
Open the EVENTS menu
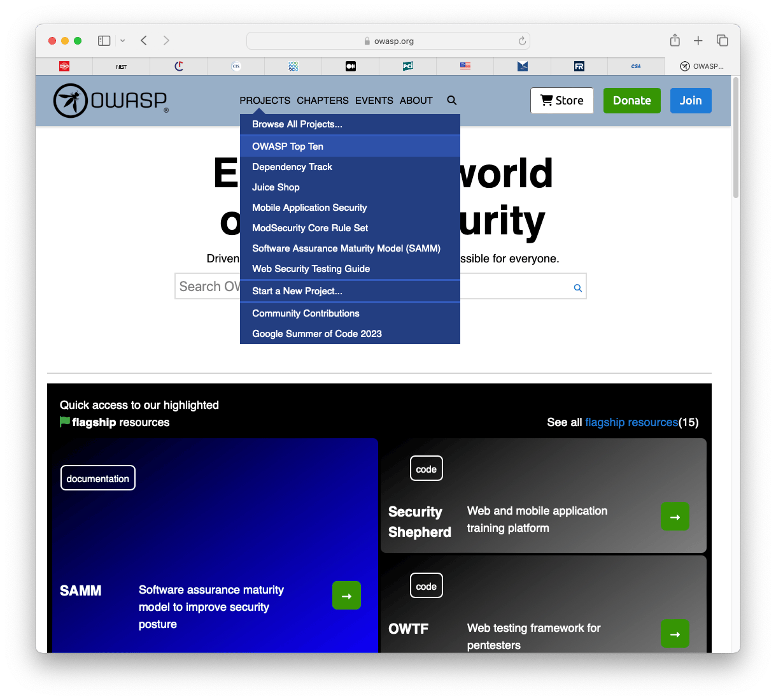(374, 101)
